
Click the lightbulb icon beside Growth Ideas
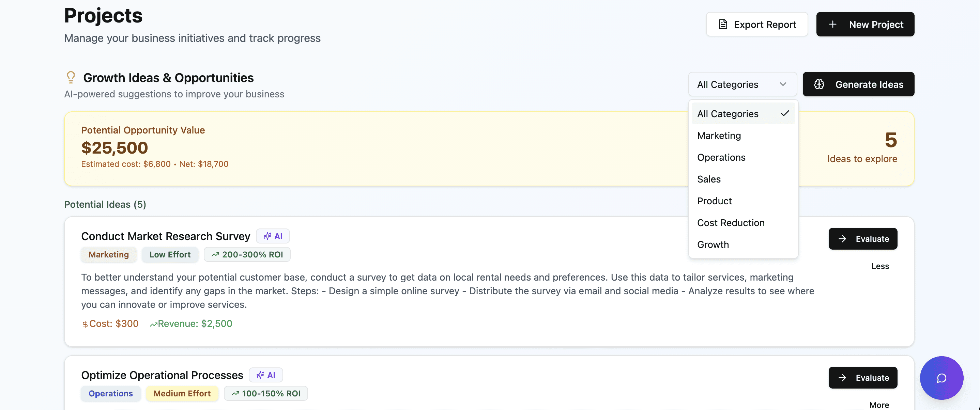pyautogui.click(x=71, y=77)
